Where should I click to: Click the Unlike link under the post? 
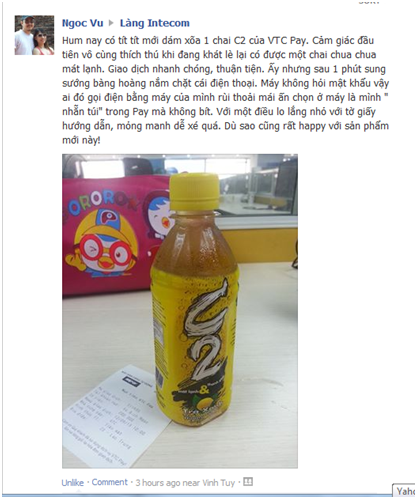pyautogui.click(x=72, y=482)
